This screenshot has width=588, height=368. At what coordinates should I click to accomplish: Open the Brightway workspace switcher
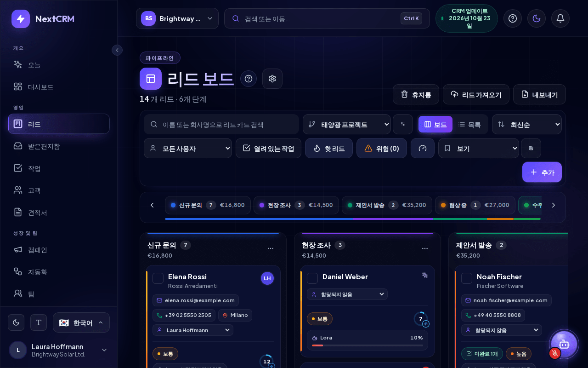click(177, 18)
